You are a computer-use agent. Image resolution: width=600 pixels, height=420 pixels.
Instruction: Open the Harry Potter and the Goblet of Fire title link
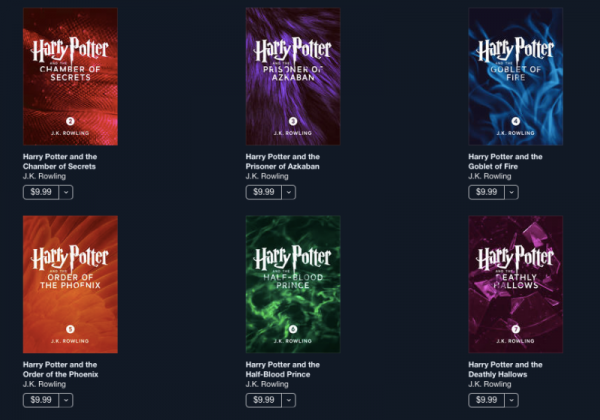(505, 161)
